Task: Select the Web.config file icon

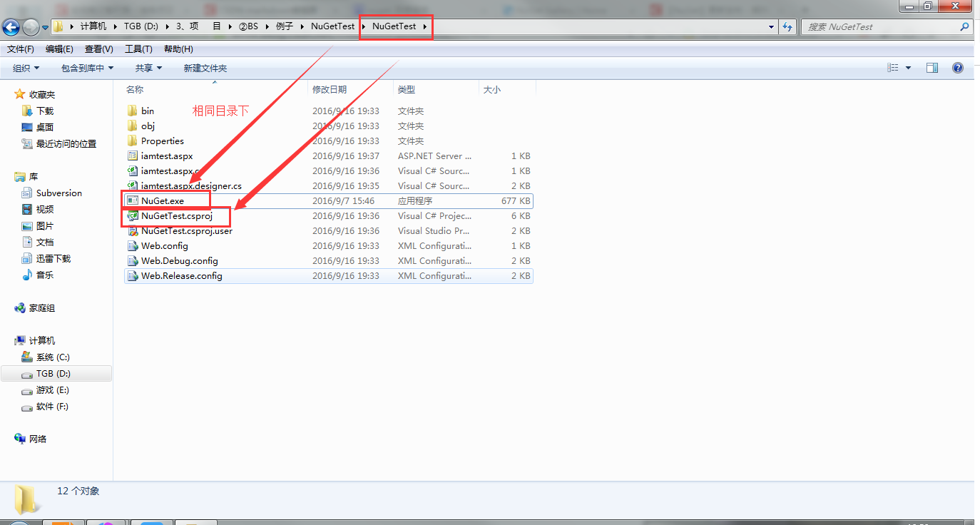Action: pyautogui.click(x=132, y=245)
